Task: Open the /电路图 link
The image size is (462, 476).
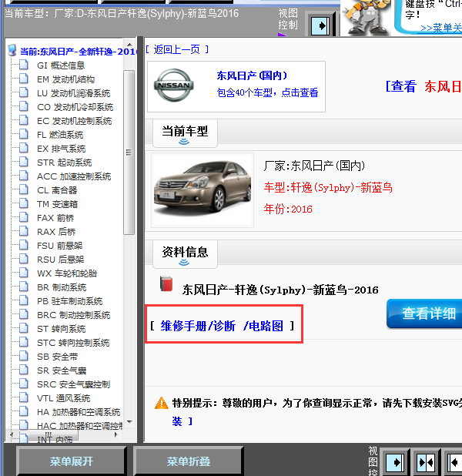Action: [263, 326]
